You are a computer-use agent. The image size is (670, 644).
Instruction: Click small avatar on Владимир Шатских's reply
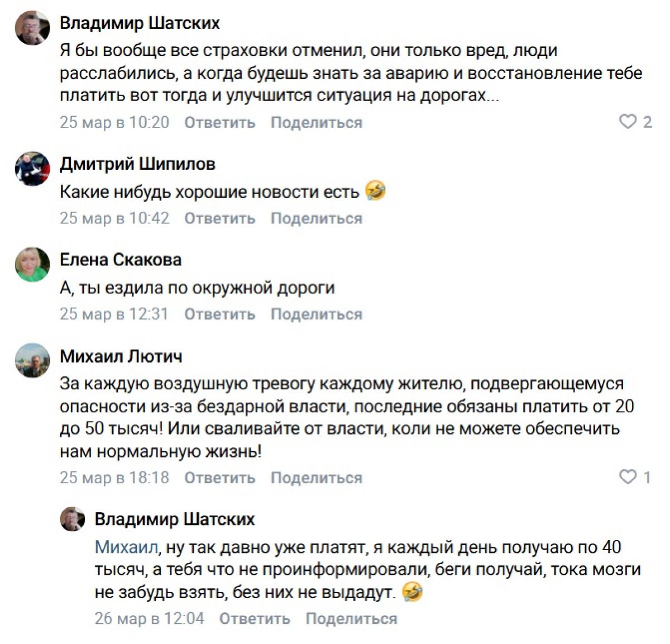coord(72,519)
